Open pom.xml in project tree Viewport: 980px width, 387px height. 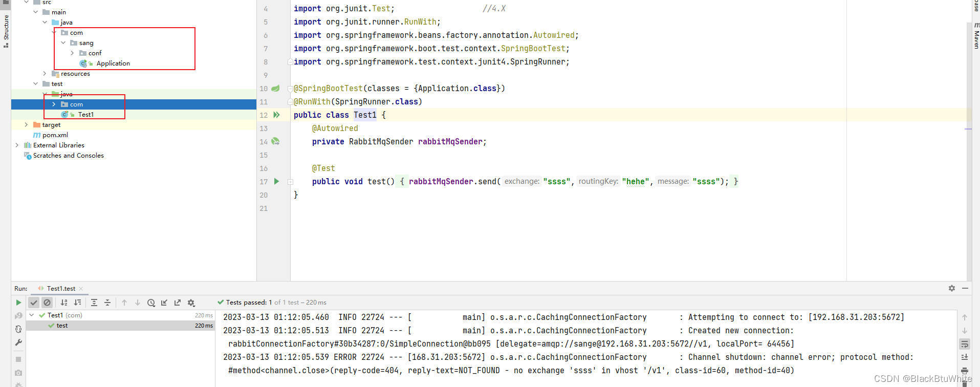pos(55,135)
